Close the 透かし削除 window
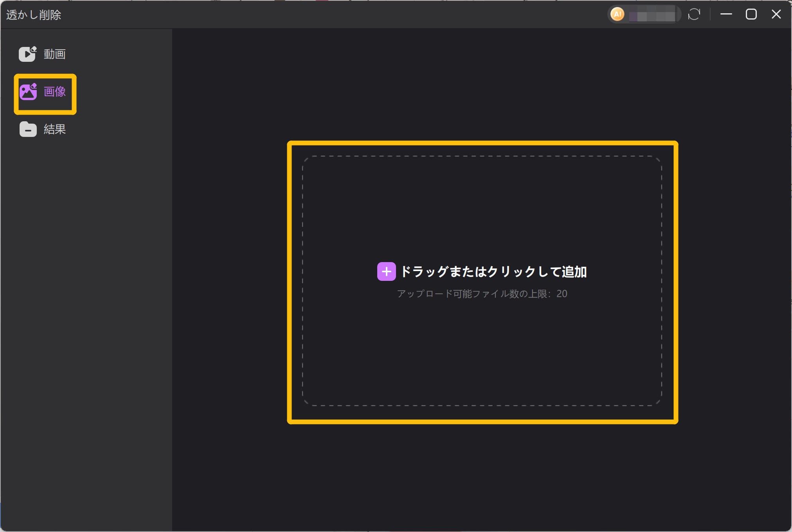Image resolution: width=792 pixels, height=532 pixels. pos(776,14)
